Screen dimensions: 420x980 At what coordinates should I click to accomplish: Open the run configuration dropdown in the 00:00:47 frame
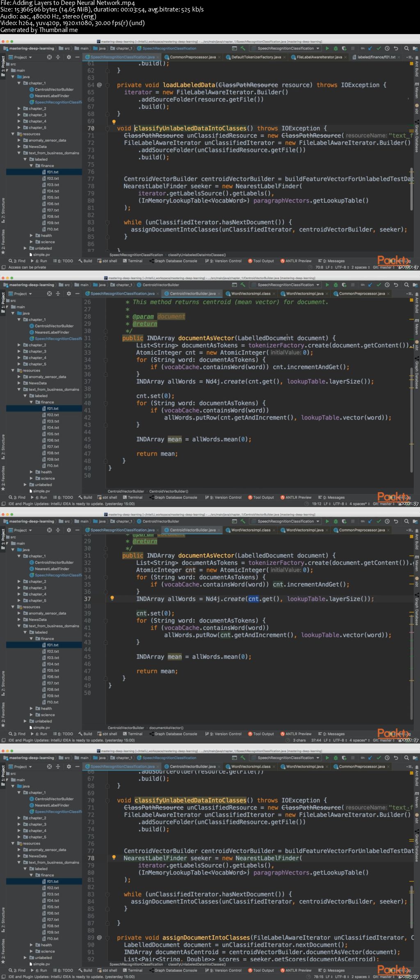(285, 48)
